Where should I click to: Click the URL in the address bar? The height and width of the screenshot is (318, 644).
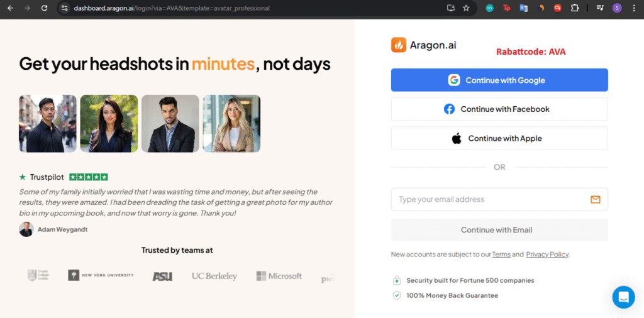tap(172, 8)
